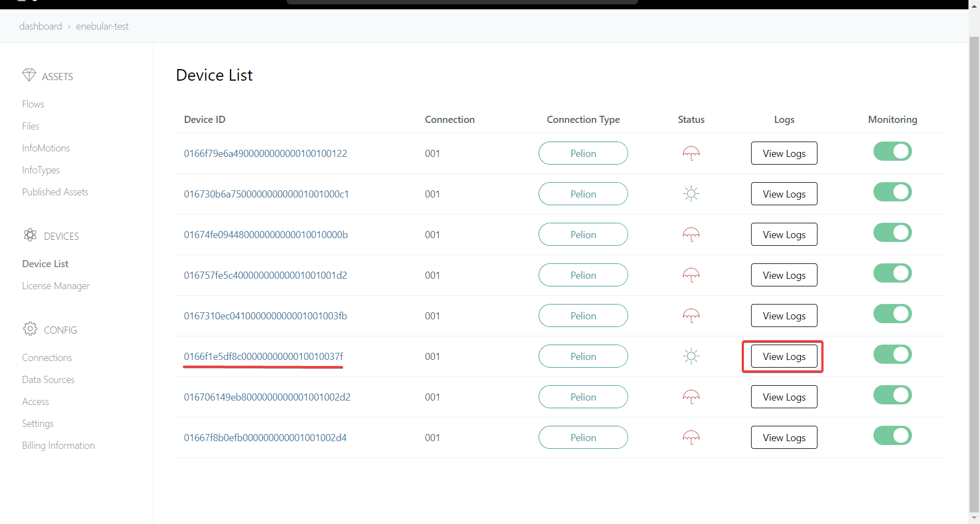
Task: Disable monitoring for device 01667f8b0efb
Action: [892, 435]
